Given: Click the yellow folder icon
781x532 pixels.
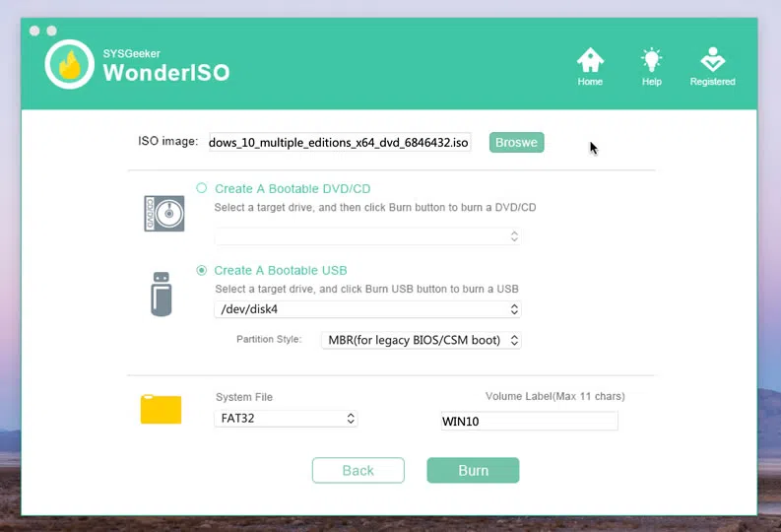Looking at the screenshot, I should 162,409.
